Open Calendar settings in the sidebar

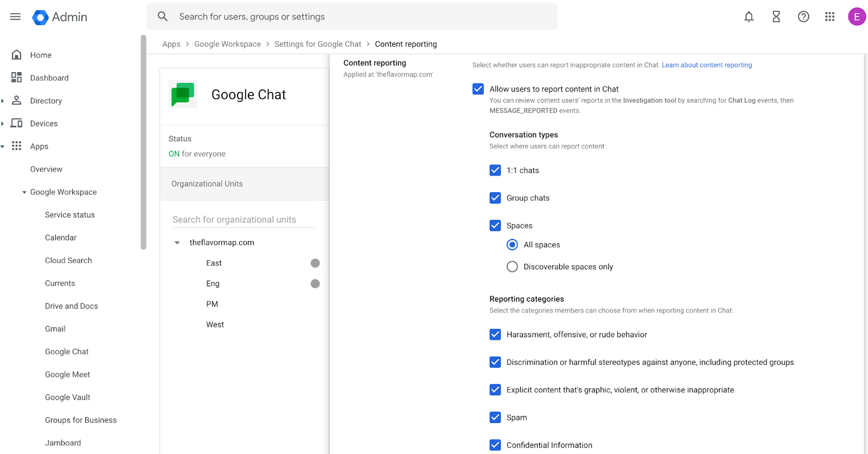(x=61, y=238)
